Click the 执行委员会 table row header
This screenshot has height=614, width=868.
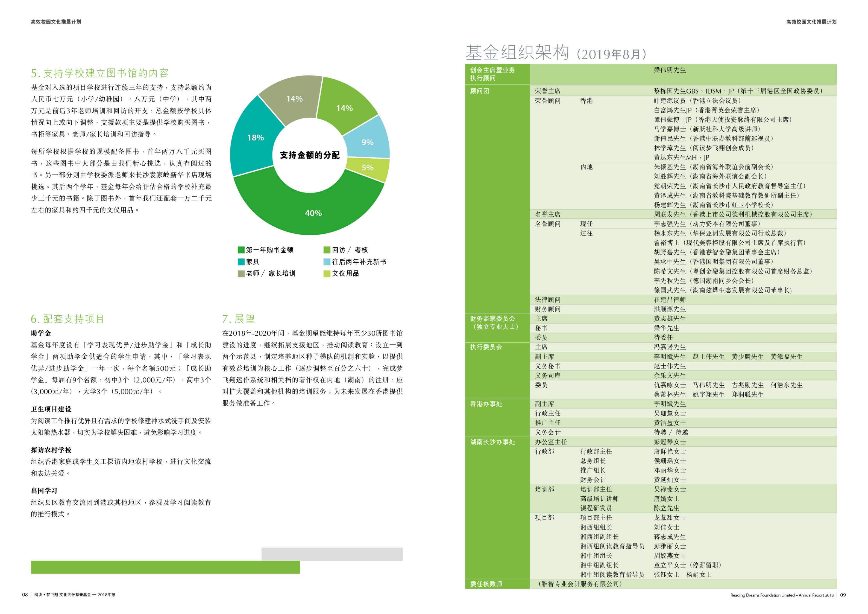pos(486,347)
